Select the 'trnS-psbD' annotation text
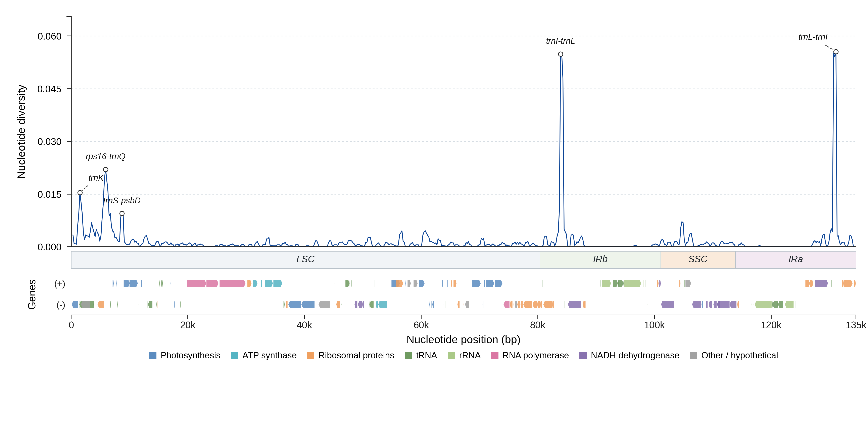The height and width of the screenshot is (422, 868). 122,201
